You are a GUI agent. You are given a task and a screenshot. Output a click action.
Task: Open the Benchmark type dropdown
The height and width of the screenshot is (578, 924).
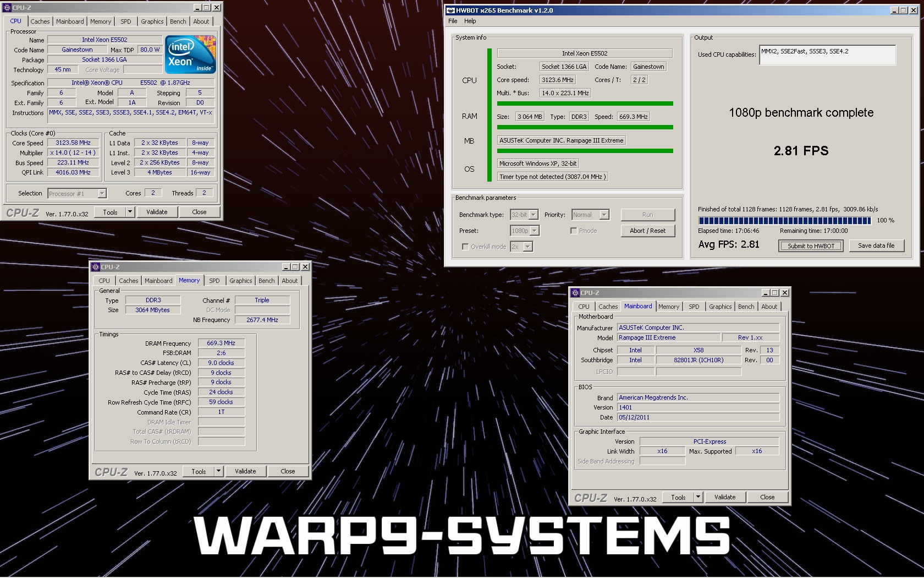pos(533,215)
